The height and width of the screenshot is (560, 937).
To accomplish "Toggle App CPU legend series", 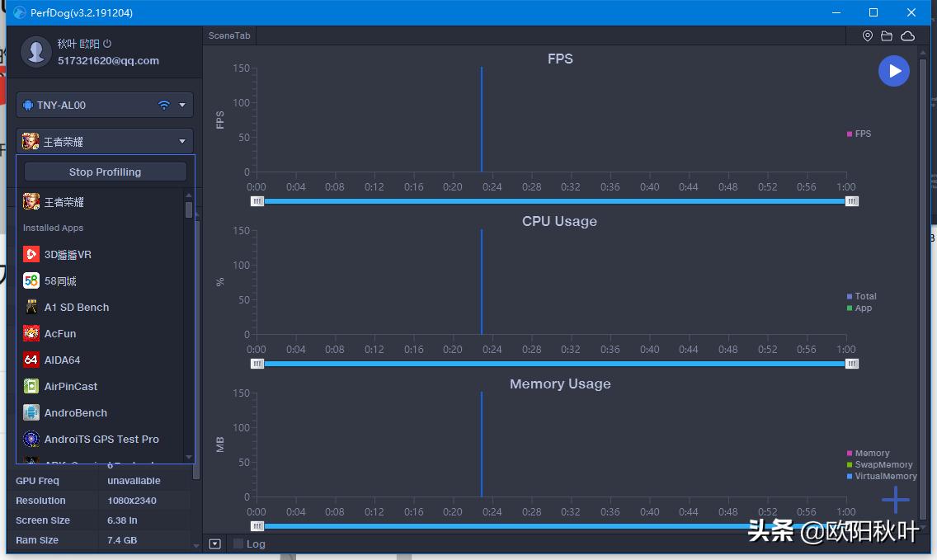I will (x=859, y=308).
